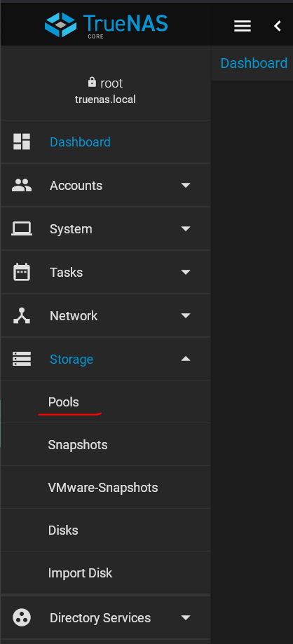The height and width of the screenshot is (644, 293).
Task: Click the Dashboard grid icon
Action: pos(22,142)
